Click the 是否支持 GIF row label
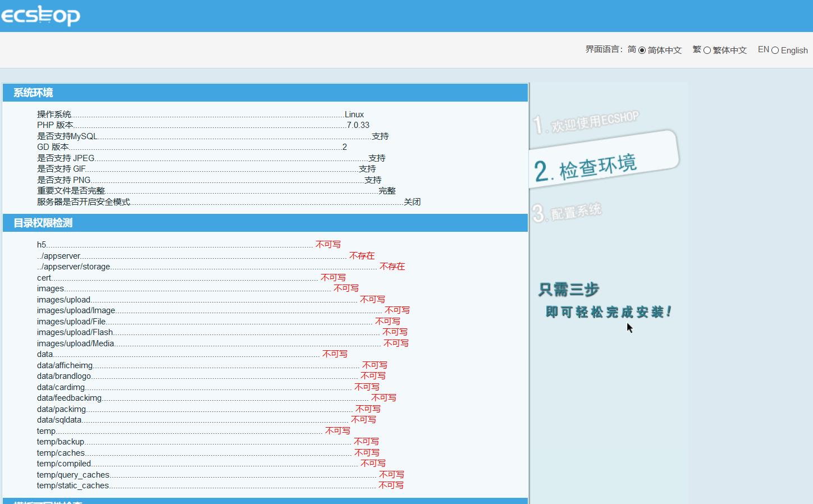The width and height of the screenshot is (813, 504). click(61, 169)
